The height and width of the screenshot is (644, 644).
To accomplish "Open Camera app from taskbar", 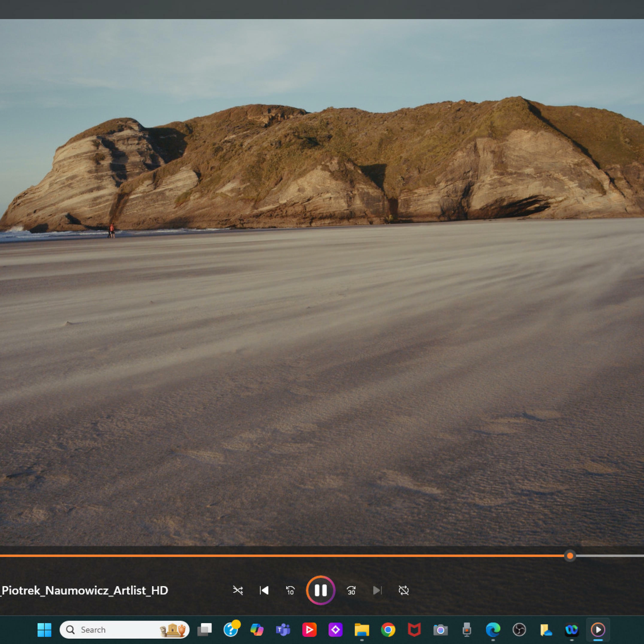I will (440, 630).
